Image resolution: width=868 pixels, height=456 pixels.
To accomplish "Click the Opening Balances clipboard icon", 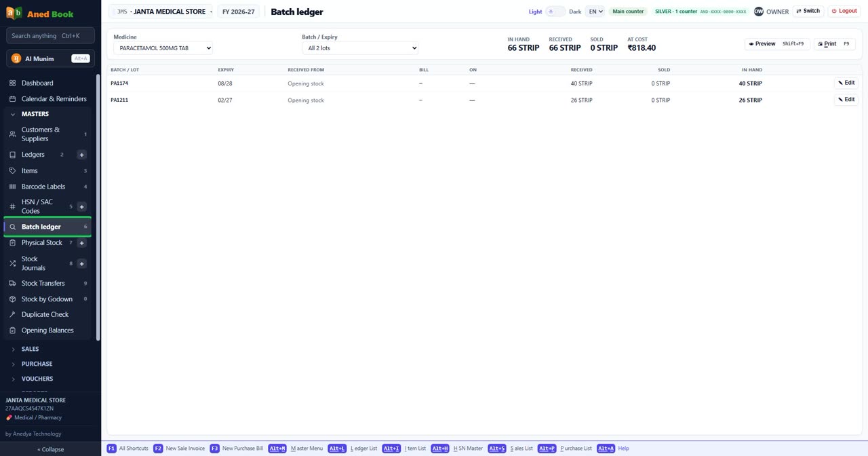I will [12, 330].
